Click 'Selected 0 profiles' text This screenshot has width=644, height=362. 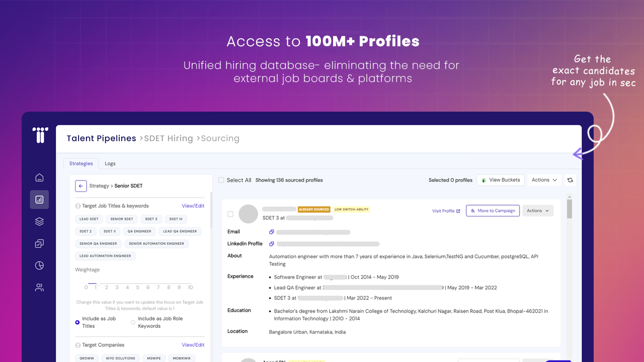pyautogui.click(x=450, y=180)
